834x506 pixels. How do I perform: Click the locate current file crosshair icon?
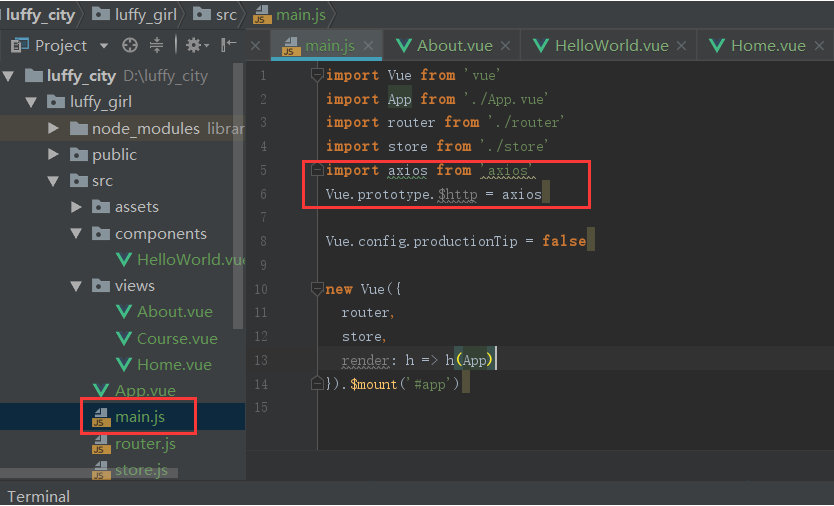click(129, 45)
